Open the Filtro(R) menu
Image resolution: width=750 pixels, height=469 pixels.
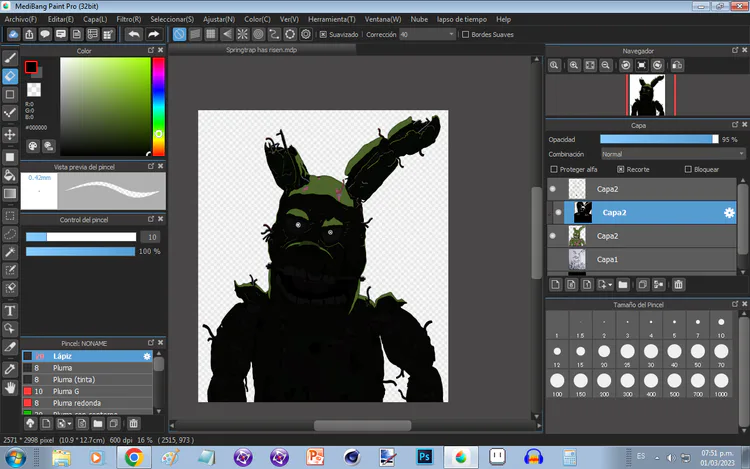(128, 19)
